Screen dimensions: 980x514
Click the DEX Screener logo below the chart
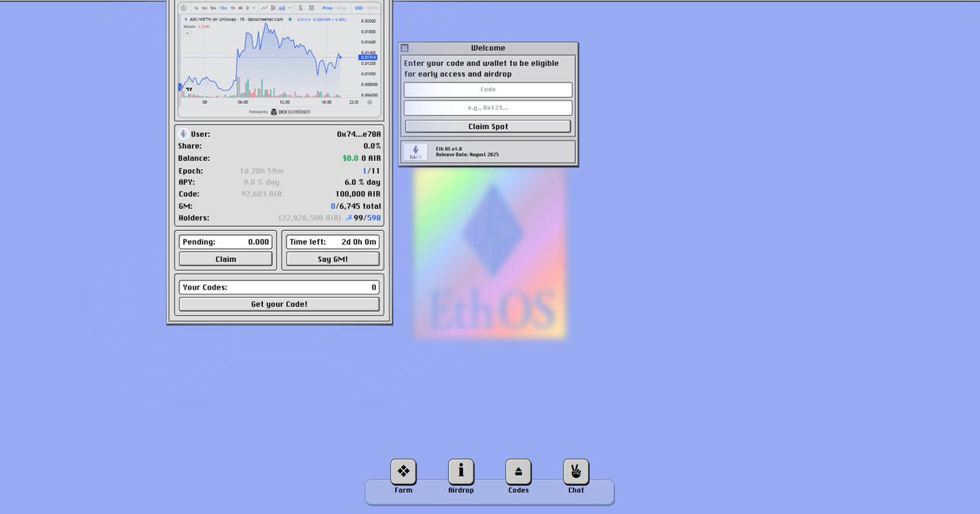(x=289, y=112)
